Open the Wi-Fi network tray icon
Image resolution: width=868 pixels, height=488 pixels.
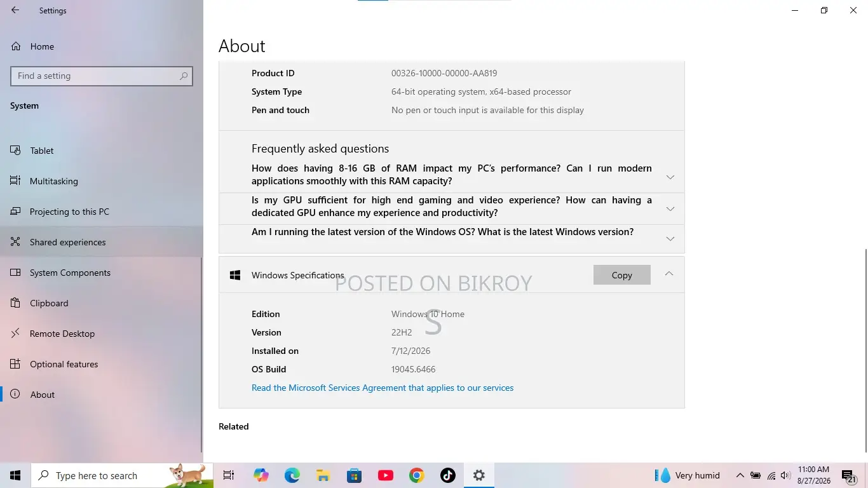[x=771, y=475]
